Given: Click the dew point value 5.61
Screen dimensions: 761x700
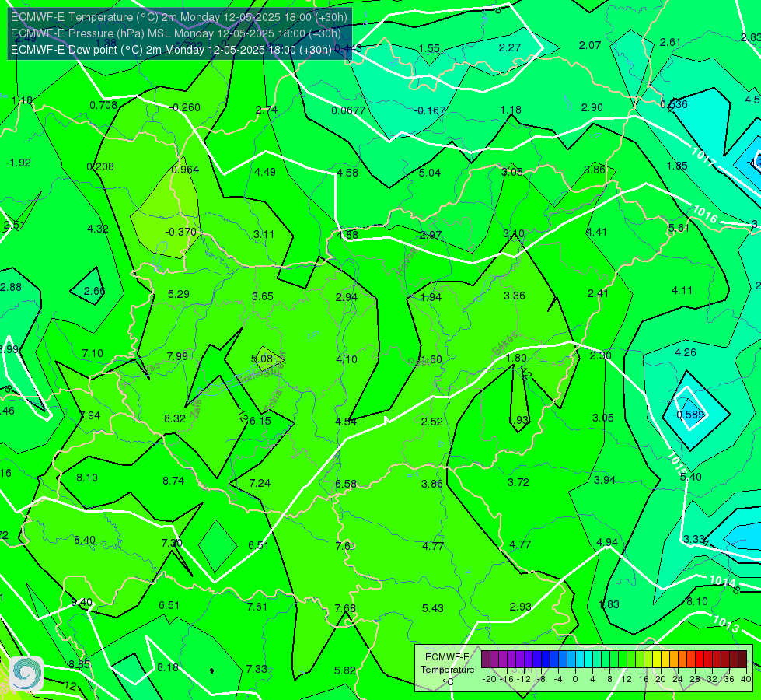Looking at the screenshot, I should point(679,228).
